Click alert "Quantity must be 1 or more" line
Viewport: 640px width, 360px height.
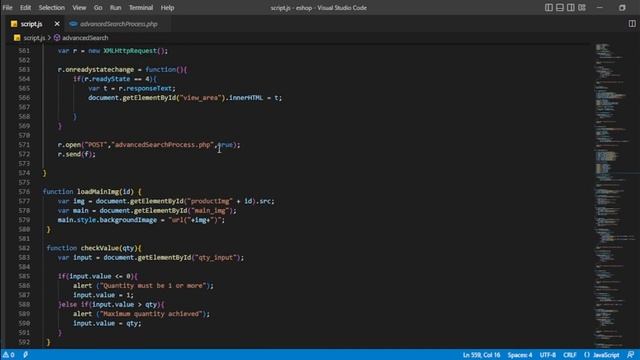click(x=143, y=285)
